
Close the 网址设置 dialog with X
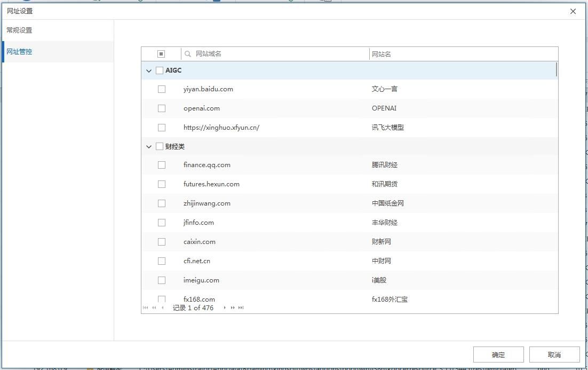click(573, 11)
